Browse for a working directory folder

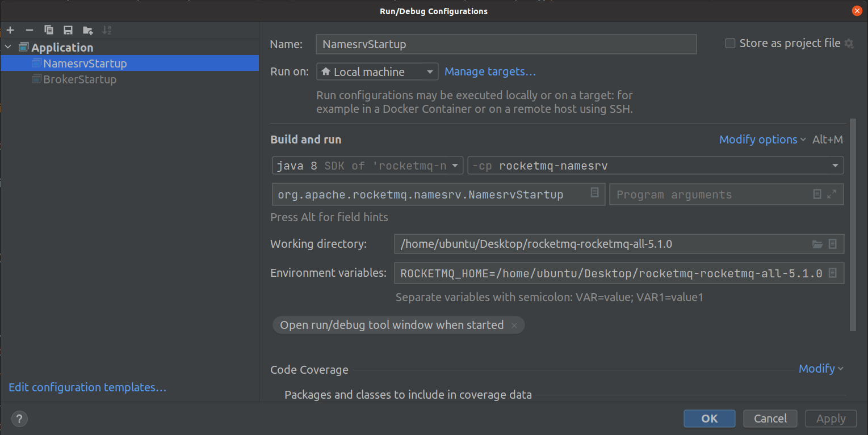tap(817, 244)
